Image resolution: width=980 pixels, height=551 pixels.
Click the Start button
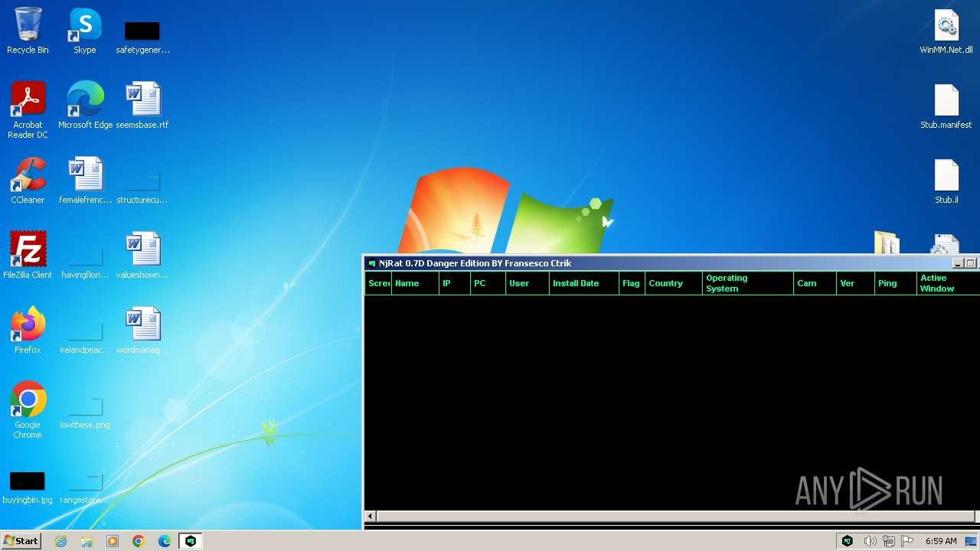tap(21, 541)
